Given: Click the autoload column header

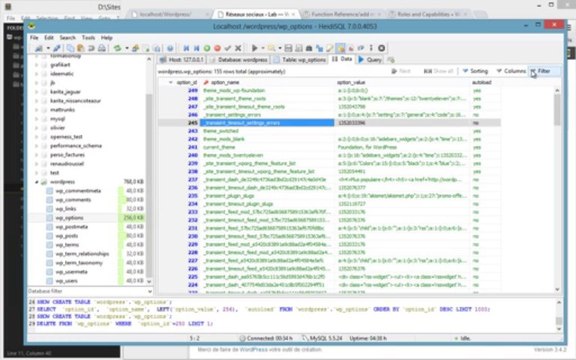Looking at the screenshot, I should point(485,83).
